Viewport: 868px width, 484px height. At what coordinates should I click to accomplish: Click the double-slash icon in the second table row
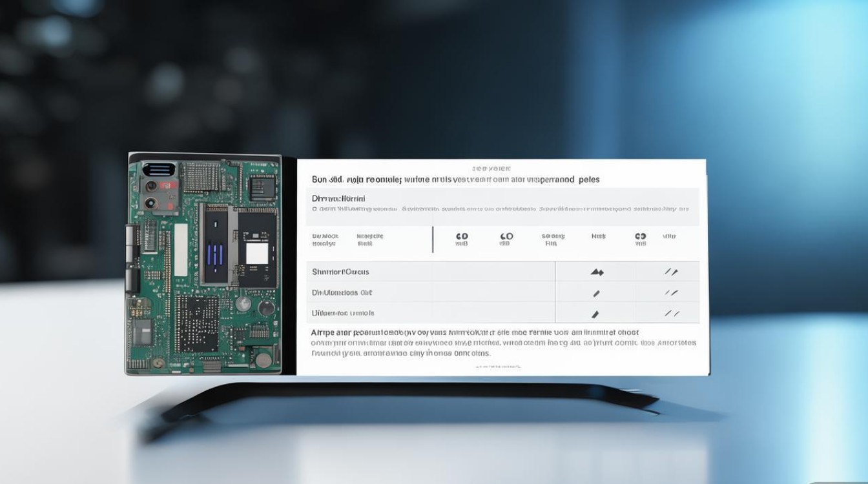point(672,293)
